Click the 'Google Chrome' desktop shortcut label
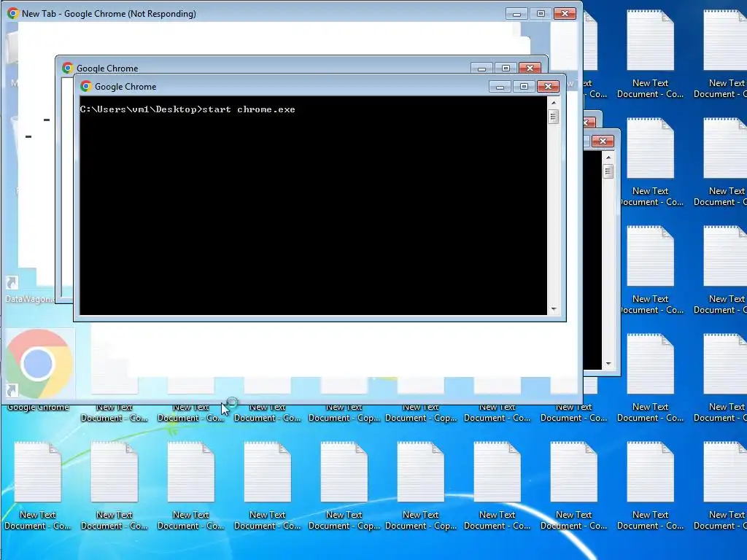 (x=38, y=408)
